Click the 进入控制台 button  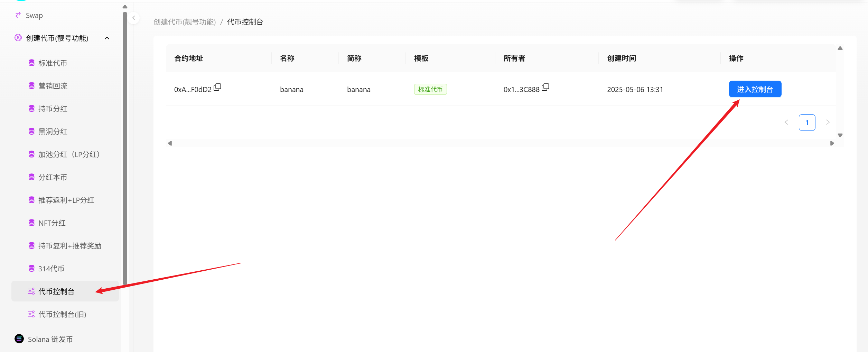(755, 89)
